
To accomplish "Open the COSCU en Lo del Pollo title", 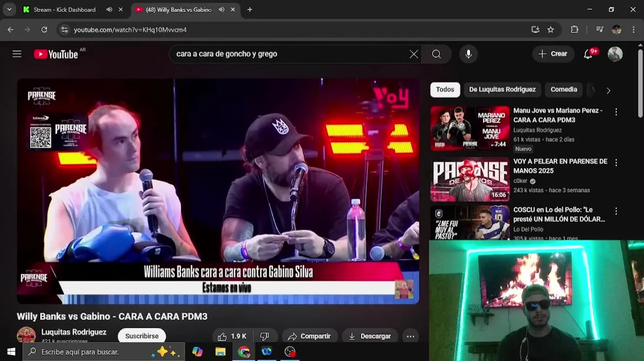I will click(x=559, y=214).
